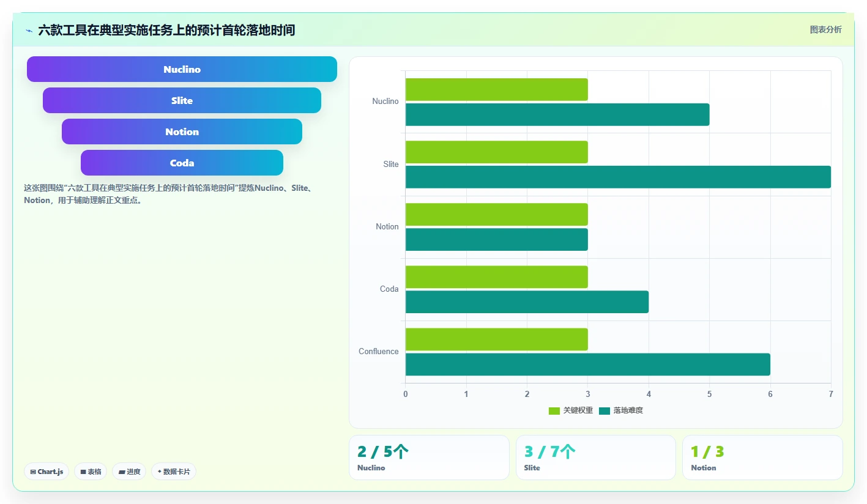
Task: Open the Notion 1 / 3 data card
Action: [x=762, y=458]
